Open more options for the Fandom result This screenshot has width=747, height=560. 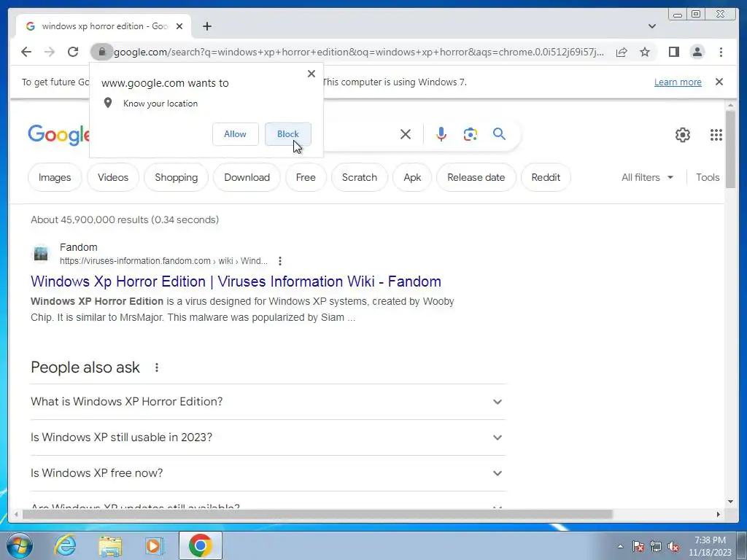(x=280, y=261)
